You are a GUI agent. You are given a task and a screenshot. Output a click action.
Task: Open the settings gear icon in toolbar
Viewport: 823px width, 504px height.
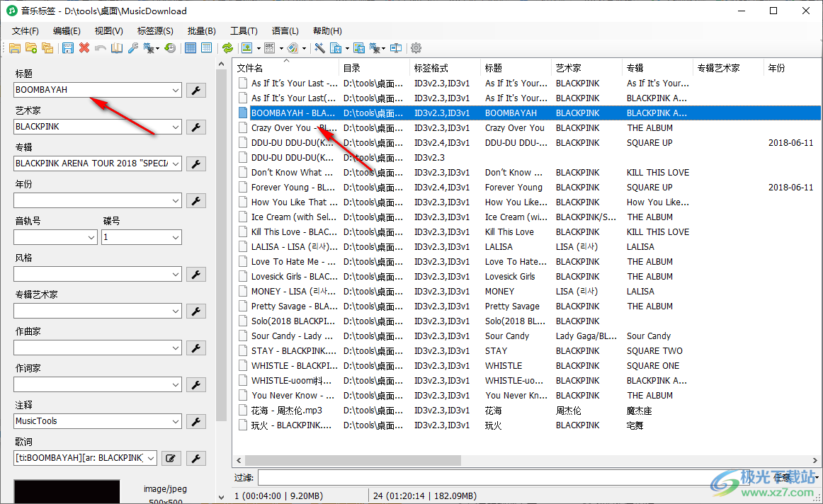[416, 48]
